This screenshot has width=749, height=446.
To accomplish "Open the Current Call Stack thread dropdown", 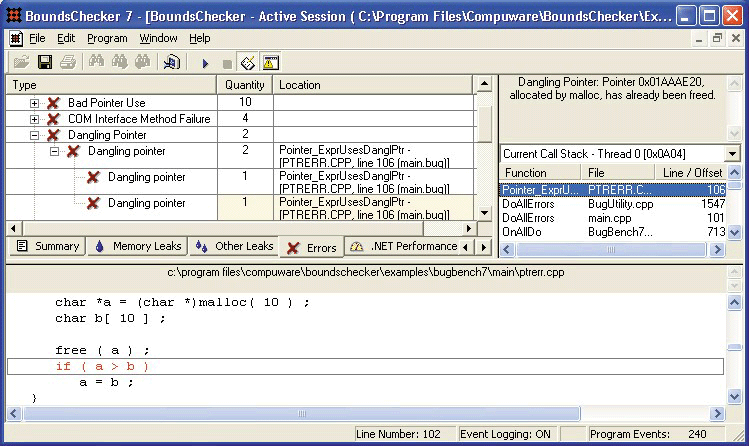I will [732, 154].
